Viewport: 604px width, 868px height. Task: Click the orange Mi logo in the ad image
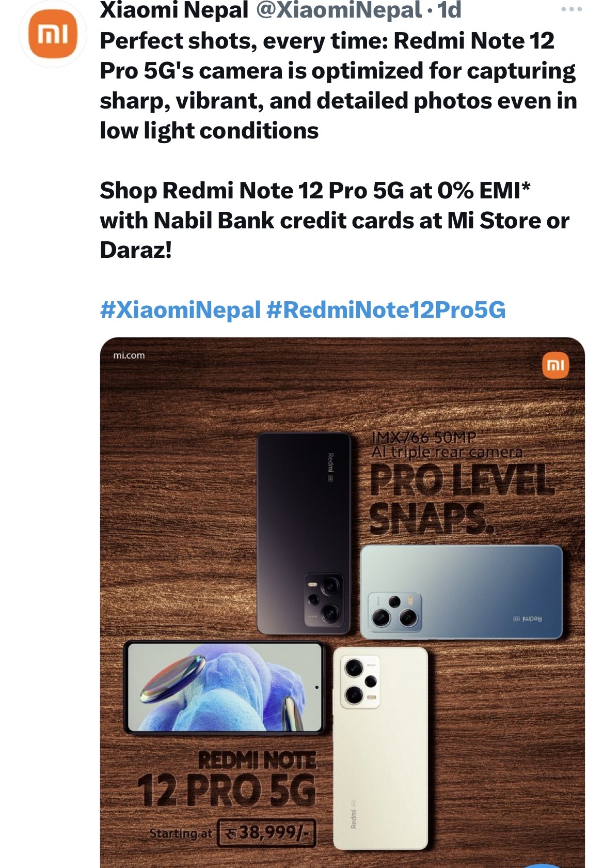[x=555, y=365]
